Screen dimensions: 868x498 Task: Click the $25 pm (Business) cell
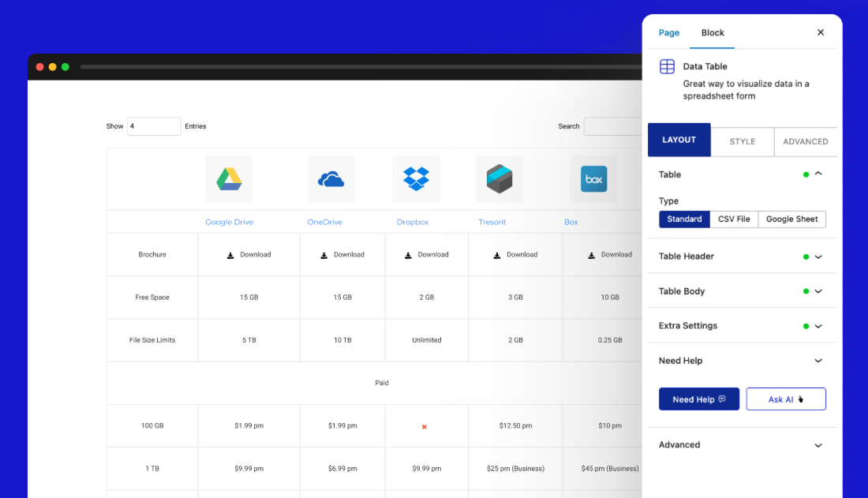point(515,469)
